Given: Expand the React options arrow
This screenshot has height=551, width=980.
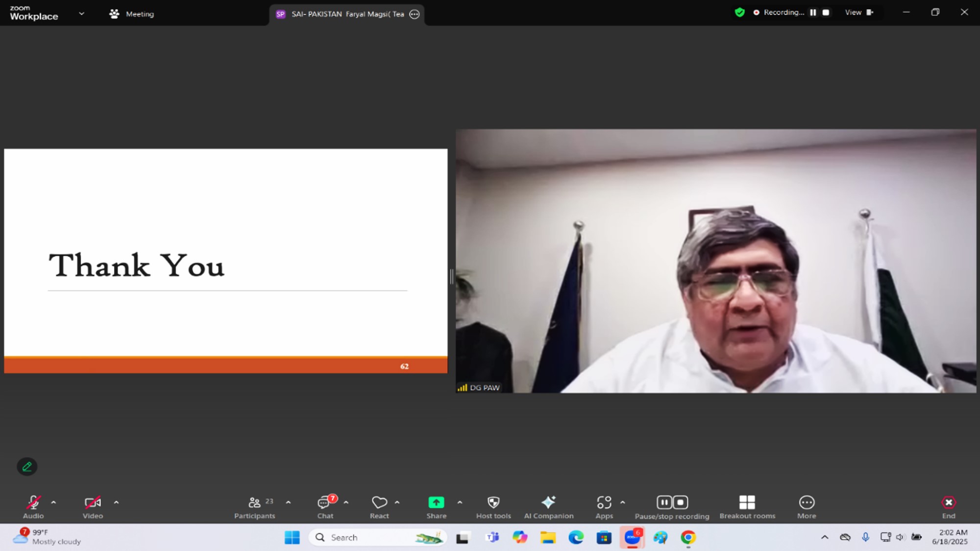Looking at the screenshot, I should click(x=397, y=503).
